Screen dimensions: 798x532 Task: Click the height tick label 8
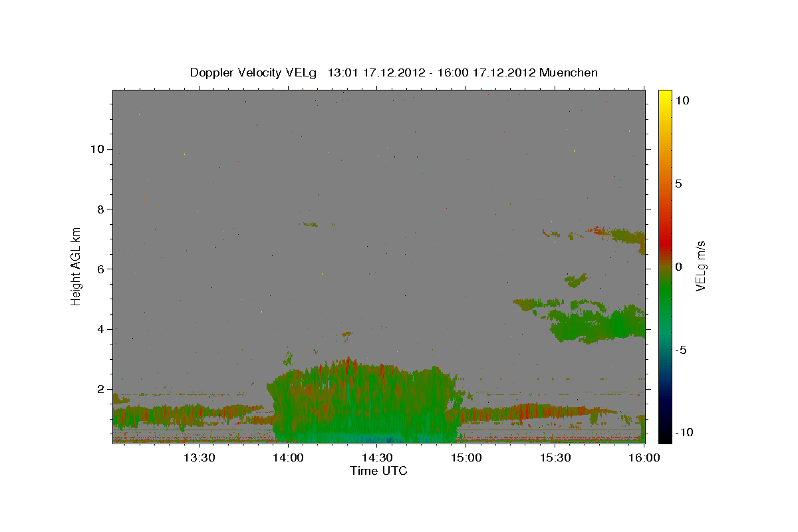pos(101,209)
